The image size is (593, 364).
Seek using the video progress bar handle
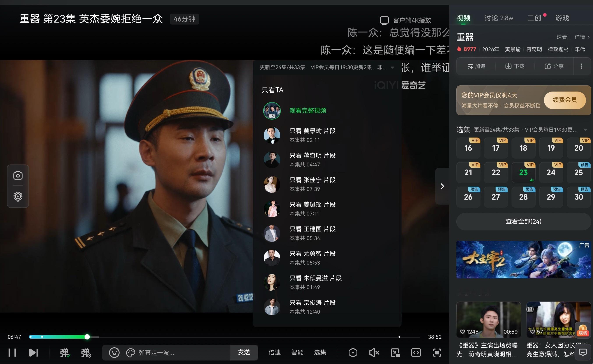(87, 337)
